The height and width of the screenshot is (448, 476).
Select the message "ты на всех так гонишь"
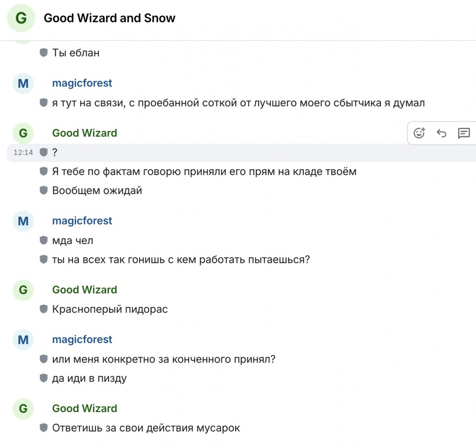[181, 260]
